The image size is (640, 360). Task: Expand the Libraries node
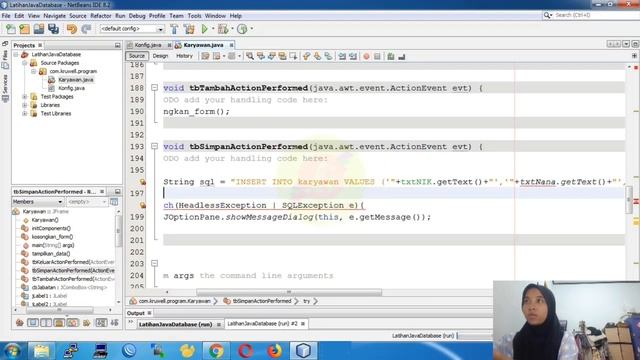[24, 105]
